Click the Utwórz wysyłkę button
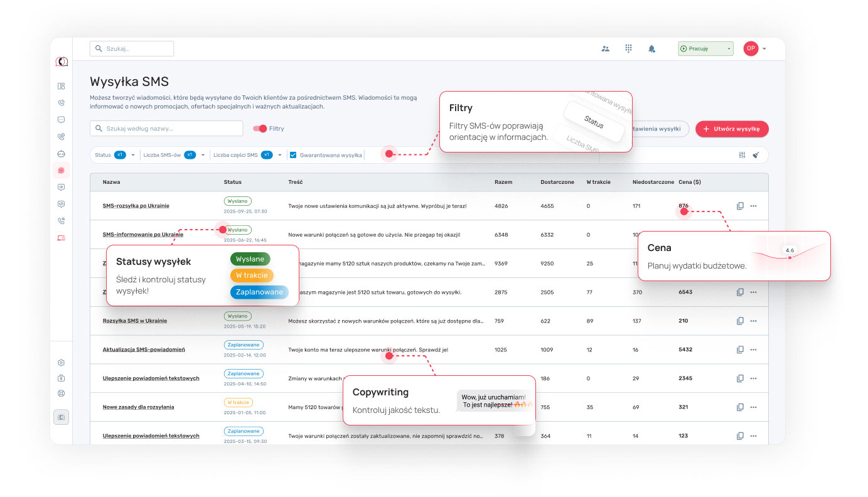The width and height of the screenshot is (868, 497). coord(732,129)
